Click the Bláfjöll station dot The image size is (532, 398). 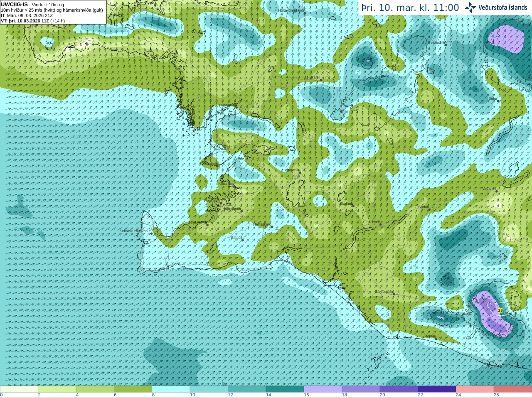click(243, 240)
